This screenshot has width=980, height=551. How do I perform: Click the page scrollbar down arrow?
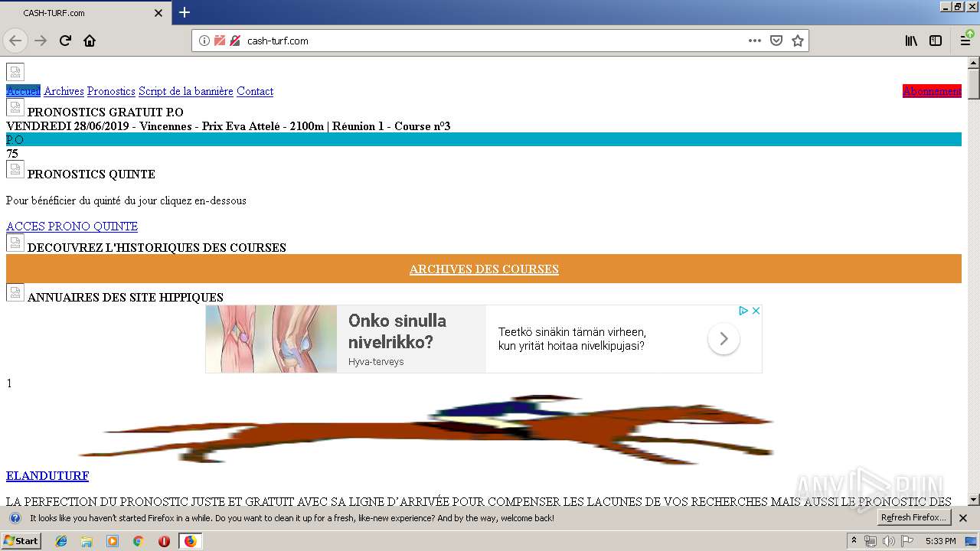[x=974, y=500]
